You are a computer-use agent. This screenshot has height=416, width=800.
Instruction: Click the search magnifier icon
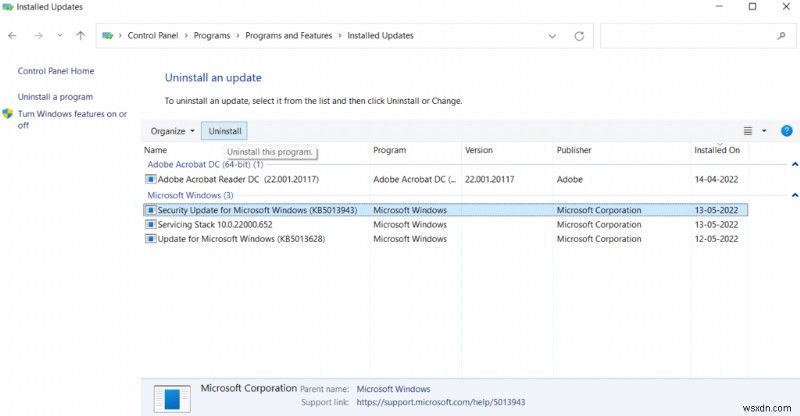coord(781,36)
